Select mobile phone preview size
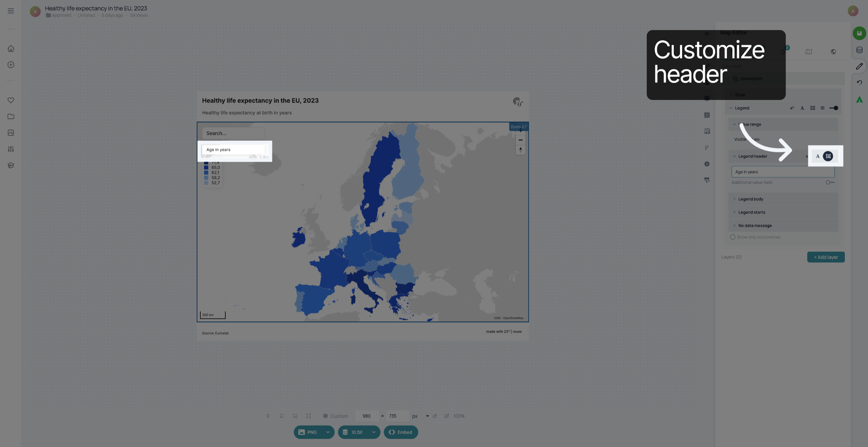Viewport: 868px width, 447px height. (x=268, y=416)
